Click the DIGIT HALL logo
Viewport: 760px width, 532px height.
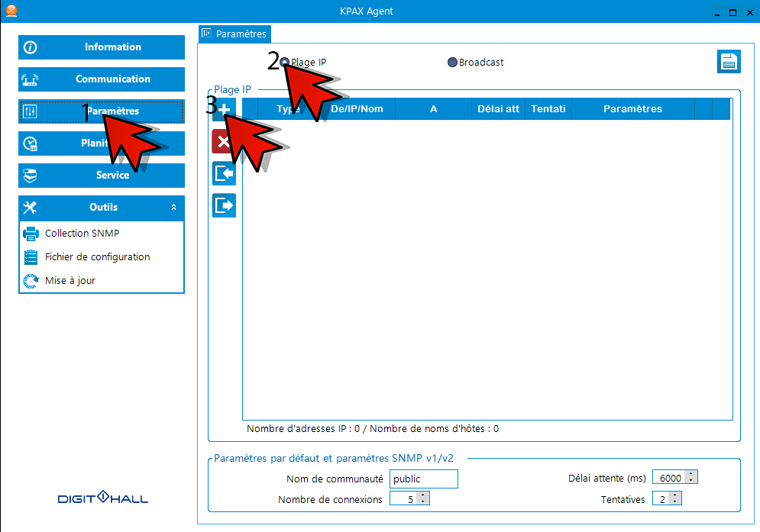tap(103, 498)
